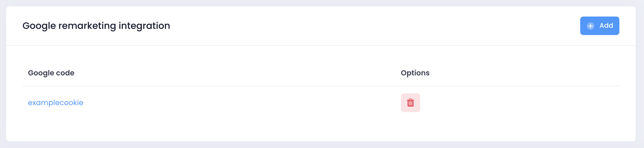Edit the examplecookie Google code
Screen dimensions: 644x148
click(x=56, y=103)
